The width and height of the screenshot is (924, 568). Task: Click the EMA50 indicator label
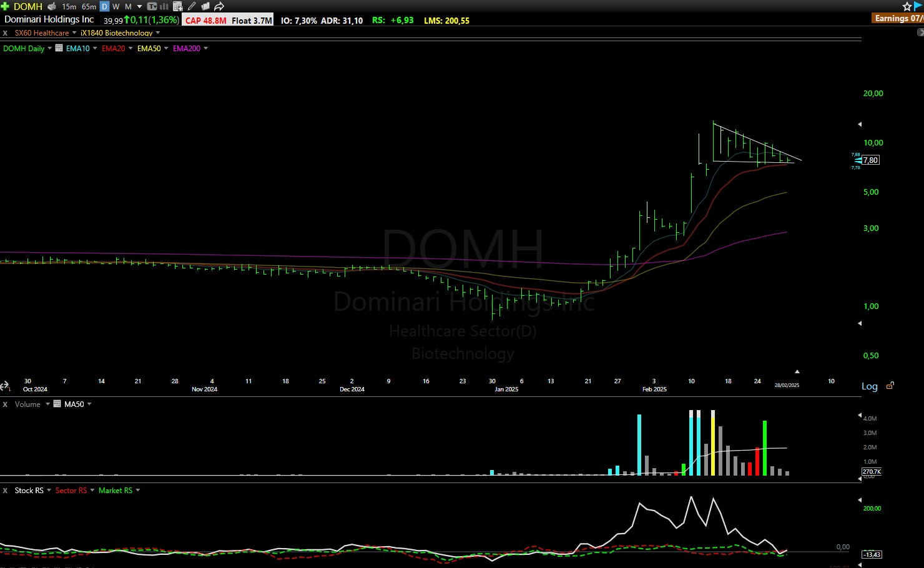pyautogui.click(x=149, y=48)
